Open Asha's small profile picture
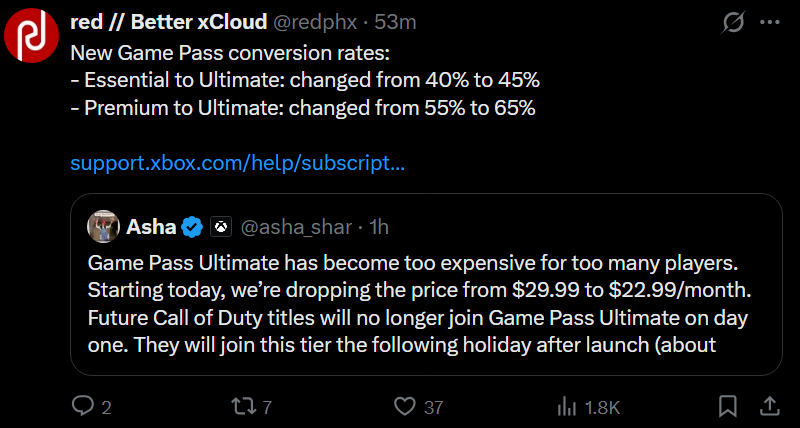 pos(104,227)
